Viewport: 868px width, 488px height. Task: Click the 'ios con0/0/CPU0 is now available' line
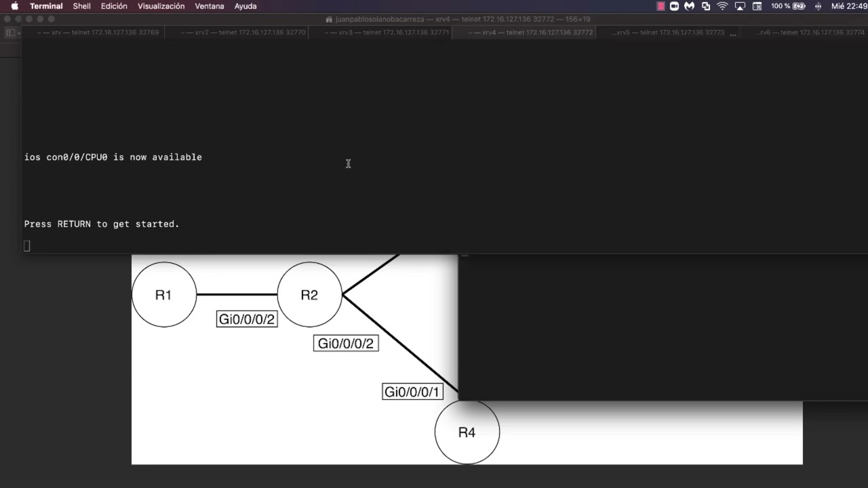(x=113, y=157)
